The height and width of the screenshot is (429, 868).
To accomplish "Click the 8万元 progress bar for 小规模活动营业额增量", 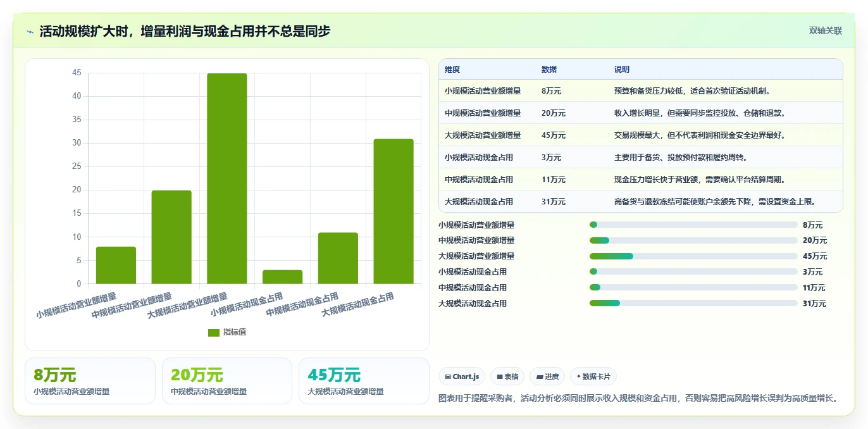I will coord(693,225).
